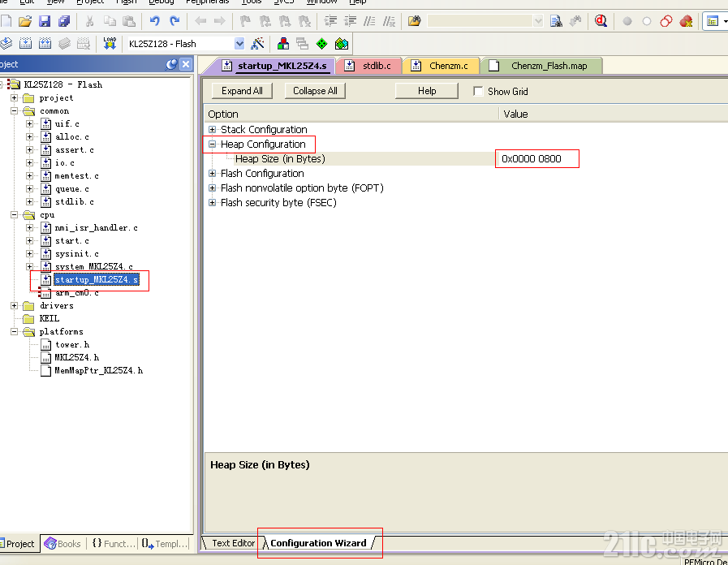Screen dimensions: 728x565
Task: Select the Configuration Wizard tab
Action: click(x=318, y=543)
